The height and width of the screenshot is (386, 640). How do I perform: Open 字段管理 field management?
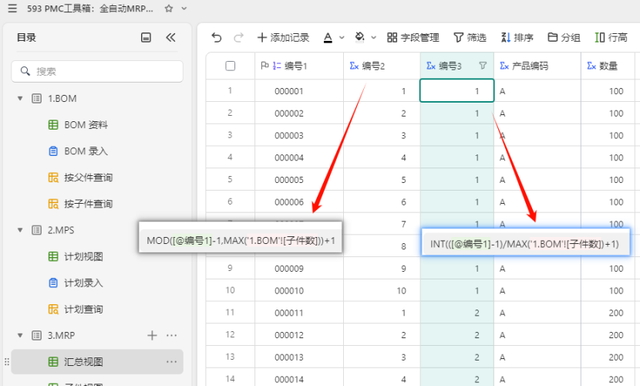pos(413,38)
